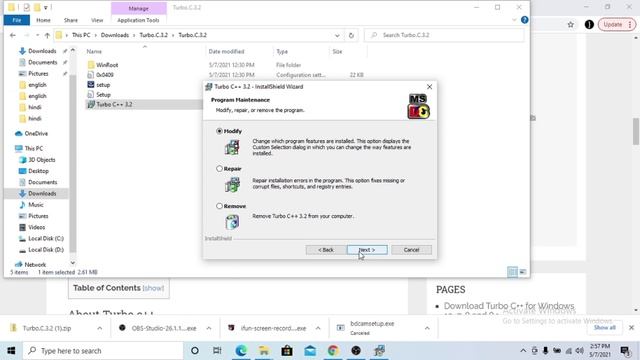This screenshot has width=640, height=360.
Task: Open Explorer help icon
Action: [524, 20]
